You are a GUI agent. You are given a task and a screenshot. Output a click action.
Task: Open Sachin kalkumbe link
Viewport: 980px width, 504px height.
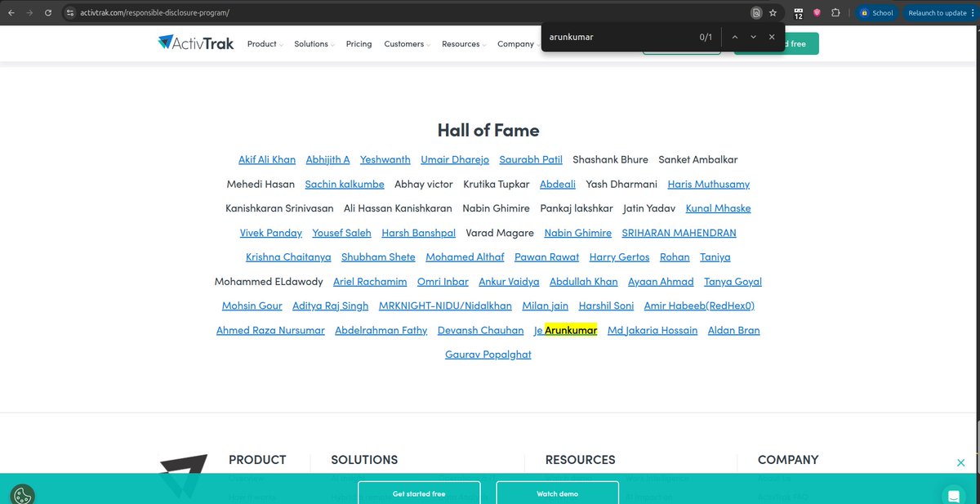[345, 185]
